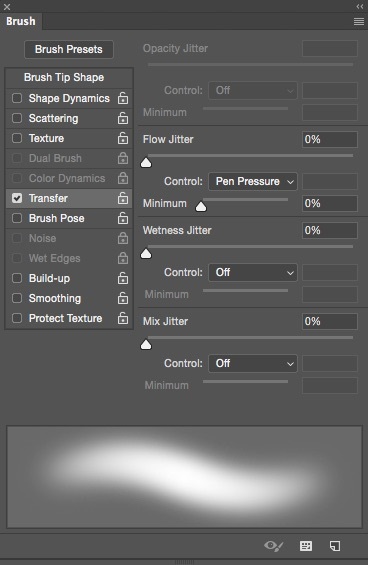Screen dimensions: 368x565
Task: Toggle the live tip brush preview icon
Action: (274, 546)
